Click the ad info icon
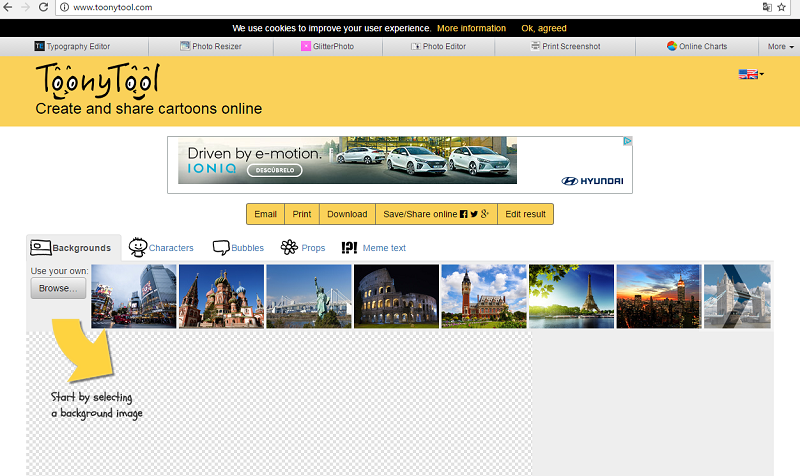800x476 pixels. click(x=627, y=142)
